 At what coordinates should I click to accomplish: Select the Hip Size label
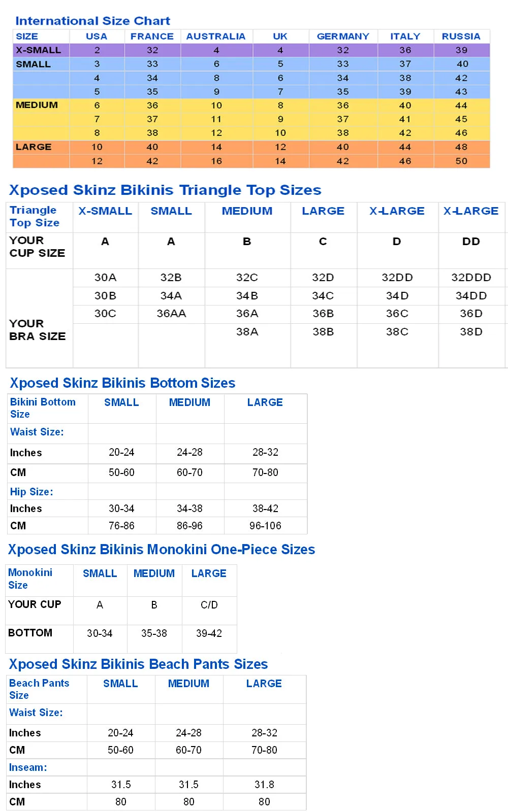pyautogui.click(x=31, y=492)
